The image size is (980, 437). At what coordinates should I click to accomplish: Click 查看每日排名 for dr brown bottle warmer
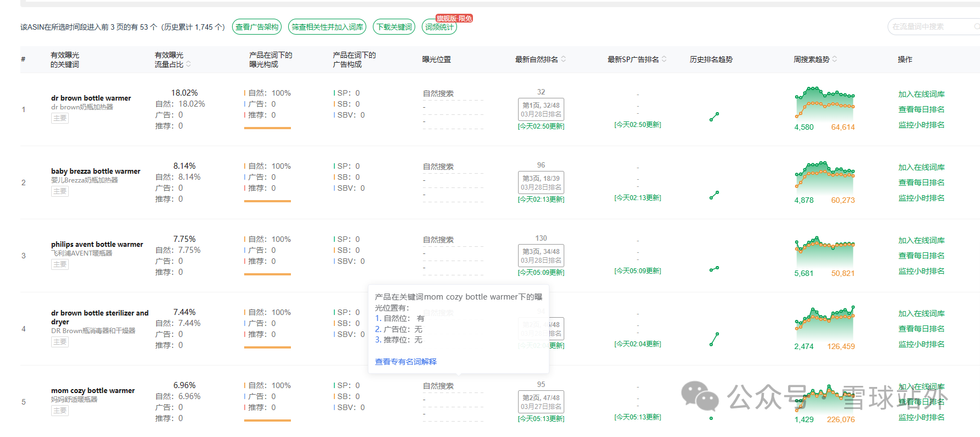(921, 110)
